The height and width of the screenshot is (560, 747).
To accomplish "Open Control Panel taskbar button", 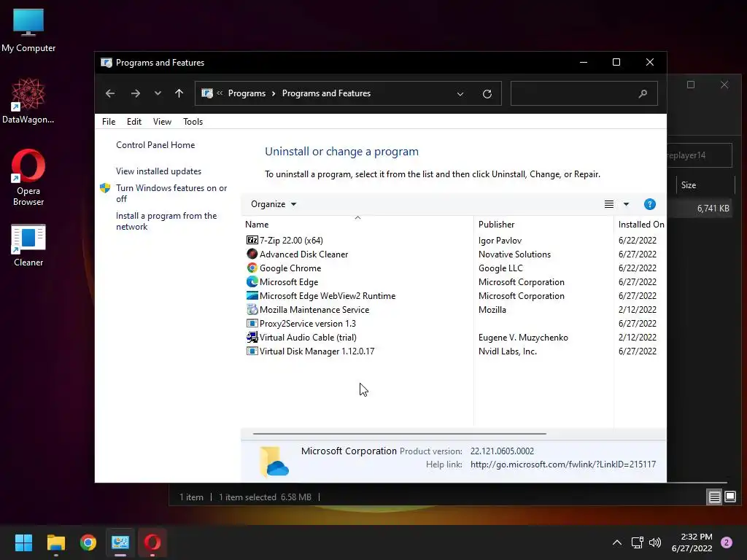I will coord(120,542).
